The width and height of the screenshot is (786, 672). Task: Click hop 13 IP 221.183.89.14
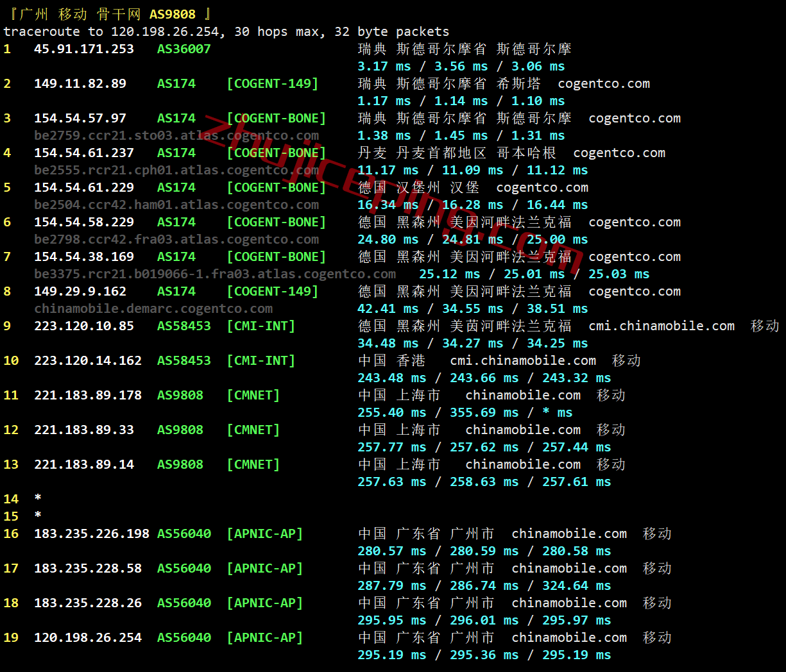[x=84, y=464]
